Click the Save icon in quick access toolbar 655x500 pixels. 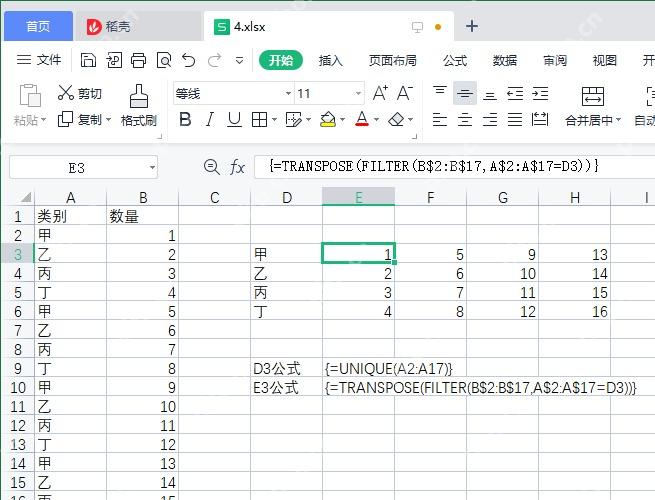(x=88, y=61)
